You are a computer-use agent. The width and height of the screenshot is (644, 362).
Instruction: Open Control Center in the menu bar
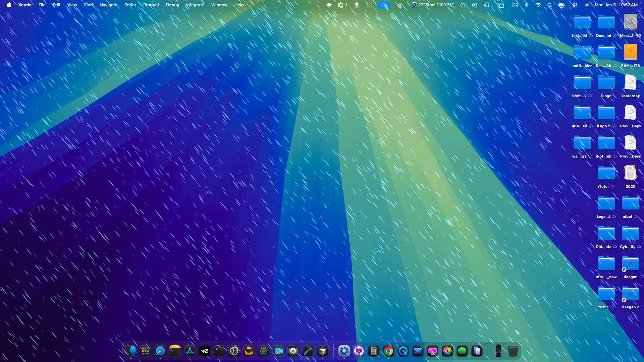(575, 5)
